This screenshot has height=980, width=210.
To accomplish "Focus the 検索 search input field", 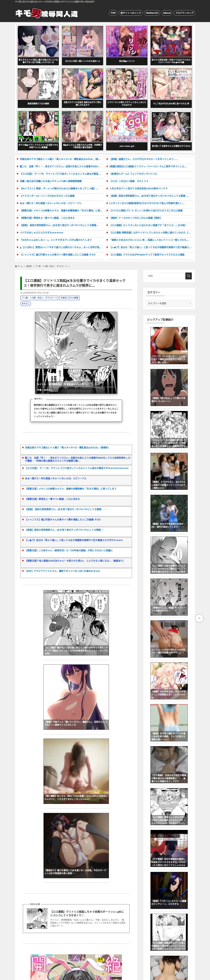I will tap(166, 276).
